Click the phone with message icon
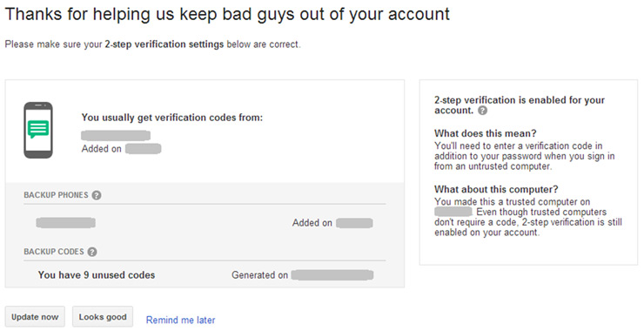Viewport: 644px width, 331px height. coord(38,131)
